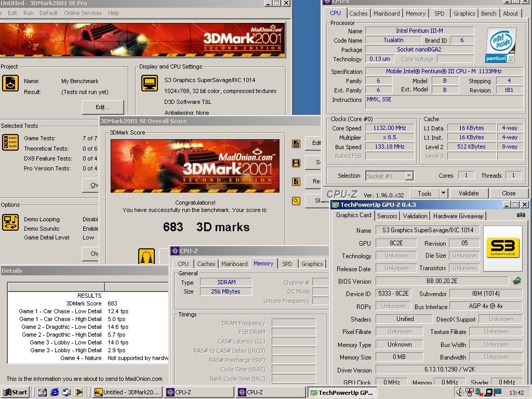Switch to the Mainboard tab in top CPU-Z
Screen dimensions: 532x399
pyautogui.click(x=387, y=14)
